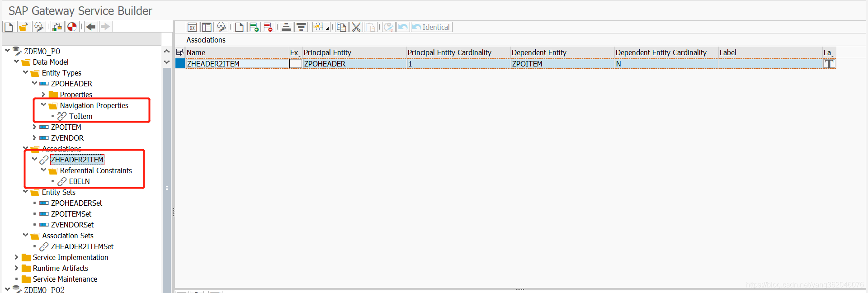
Task: Expand the ZVENDOR entity type
Action: pos(35,137)
